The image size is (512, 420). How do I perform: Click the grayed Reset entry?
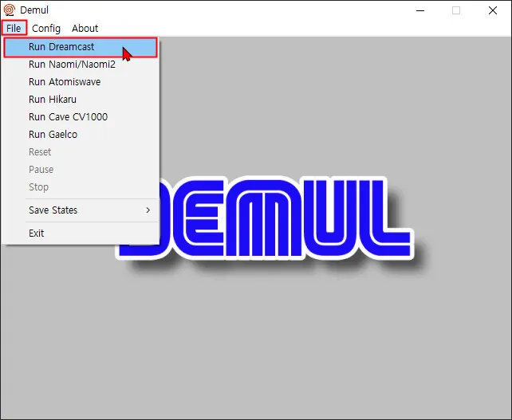[81, 152]
